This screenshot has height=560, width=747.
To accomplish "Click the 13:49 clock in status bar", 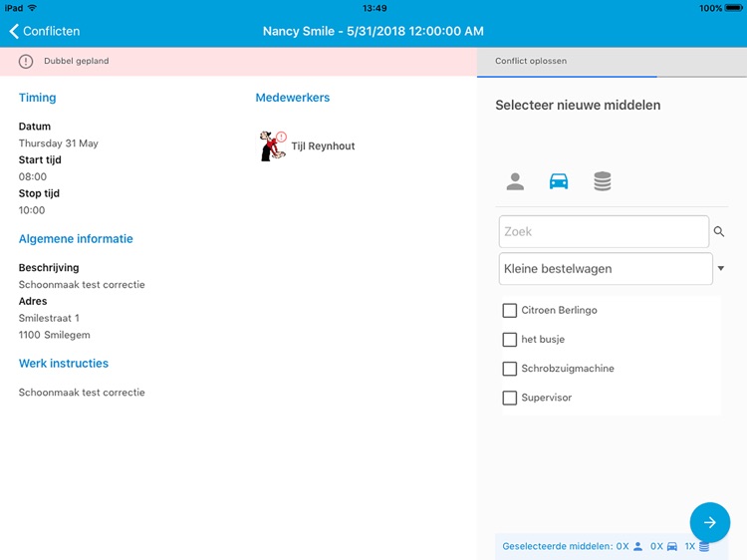I will (x=374, y=8).
